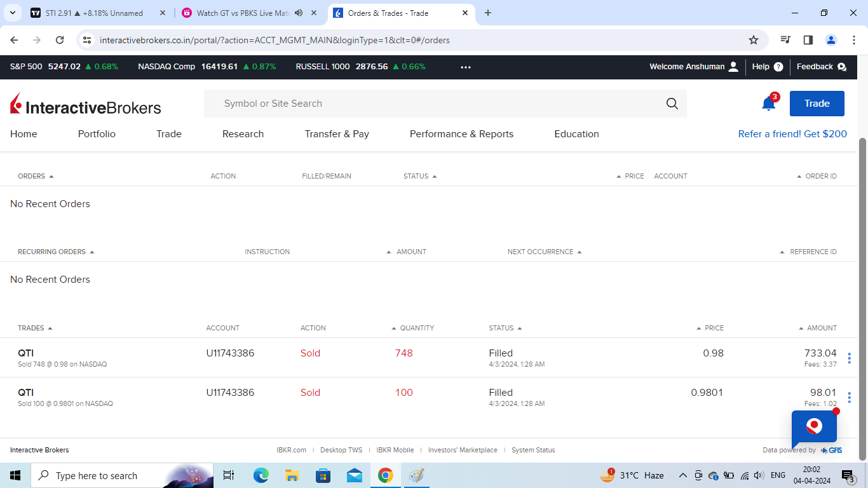Open the kebab menu for the 100 QTI trade
Screen dimensions: 868x488
[850, 397]
